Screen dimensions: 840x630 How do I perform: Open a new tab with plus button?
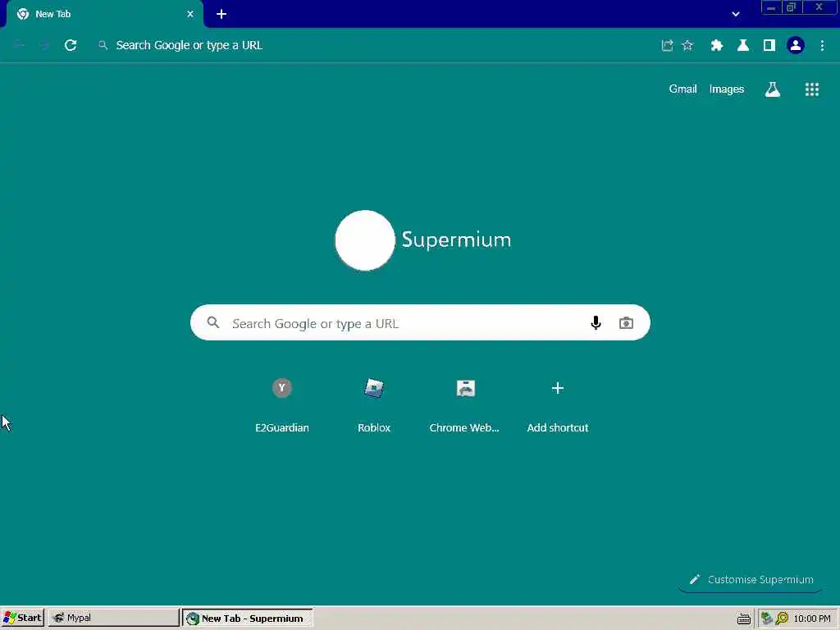221,14
